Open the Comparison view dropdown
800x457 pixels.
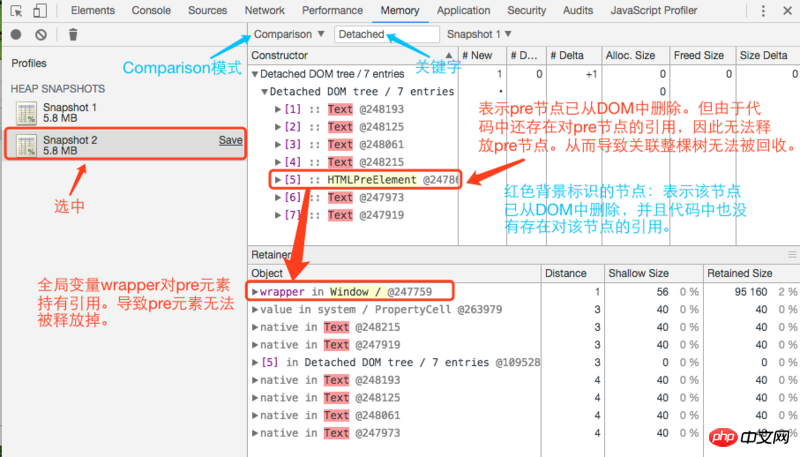coord(289,34)
